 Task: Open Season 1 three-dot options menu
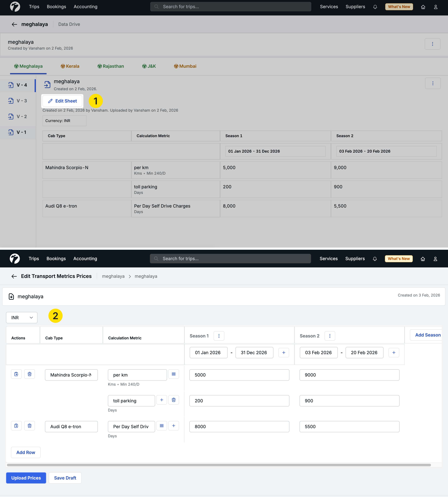click(x=219, y=336)
